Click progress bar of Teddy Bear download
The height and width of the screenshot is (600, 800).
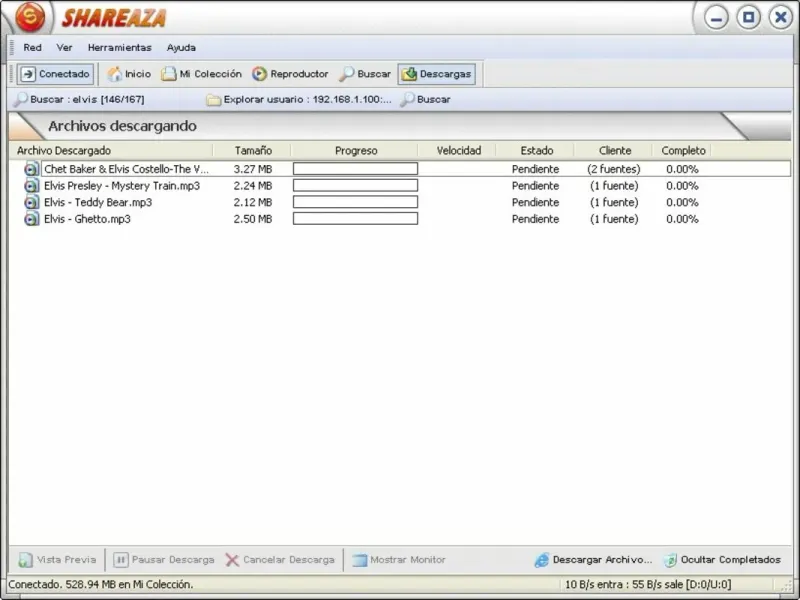coord(355,203)
